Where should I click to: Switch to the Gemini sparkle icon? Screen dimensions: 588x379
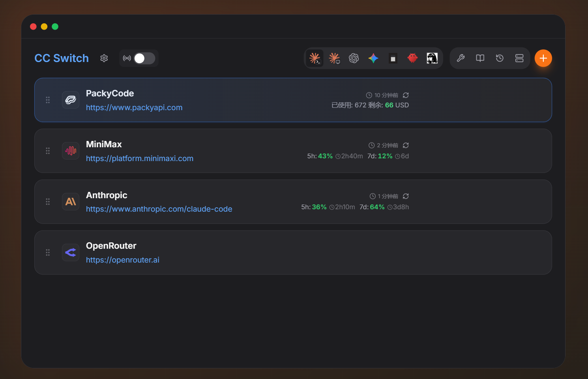tap(373, 58)
